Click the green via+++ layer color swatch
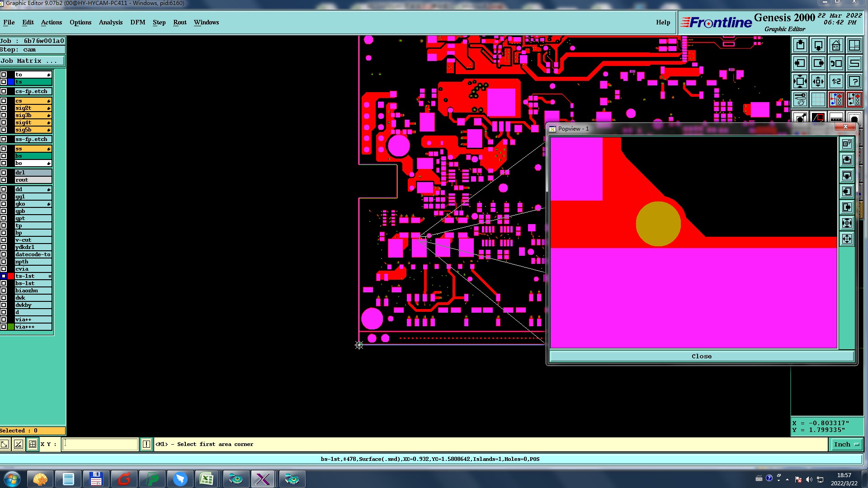The image size is (868, 488). [x=11, y=327]
